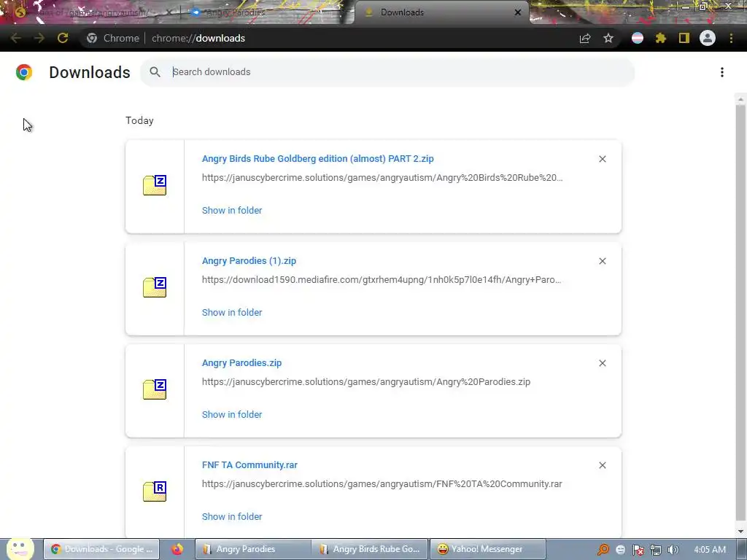Click the orange magnifier tray icon
The height and width of the screenshot is (560, 747).
(x=603, y=550)
